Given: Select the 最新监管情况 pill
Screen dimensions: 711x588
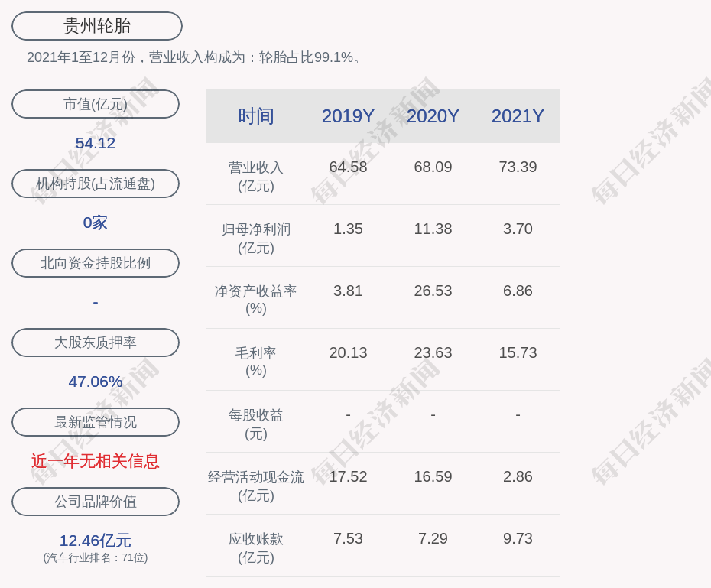Looking at the screenshot, I should click(x=96, y=422).
